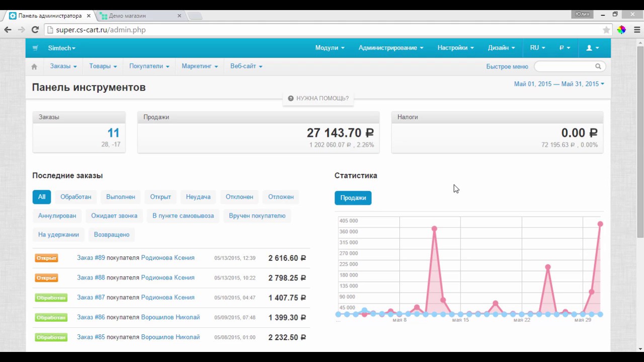Expand the Модули menu

(330, 48)
